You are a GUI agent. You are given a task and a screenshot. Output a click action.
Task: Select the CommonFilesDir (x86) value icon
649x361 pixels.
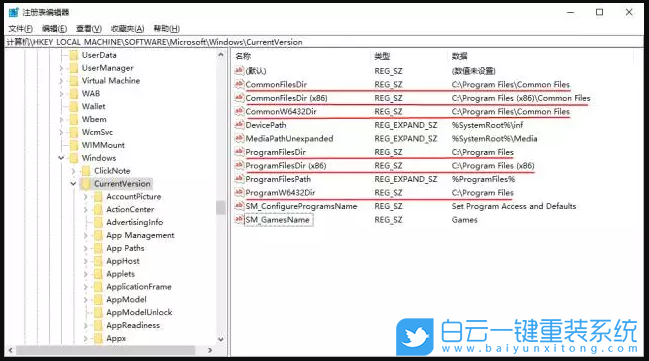239,98
